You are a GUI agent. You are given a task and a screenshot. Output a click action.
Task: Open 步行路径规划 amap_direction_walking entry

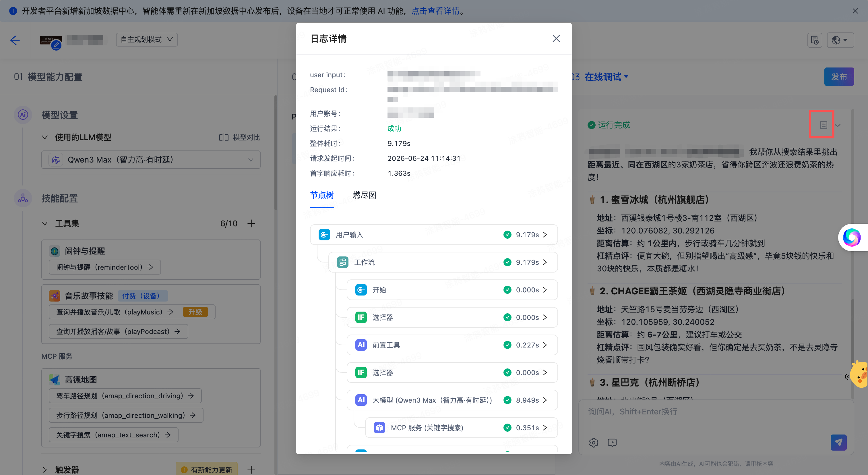pos(126,416)
